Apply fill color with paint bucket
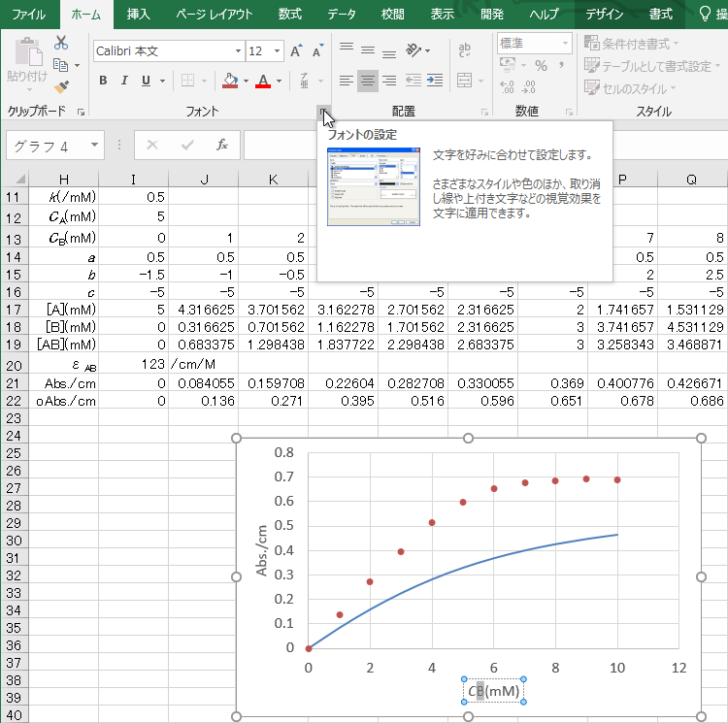Viewport: 728px width, 723px height. click(x=230, y=81)
